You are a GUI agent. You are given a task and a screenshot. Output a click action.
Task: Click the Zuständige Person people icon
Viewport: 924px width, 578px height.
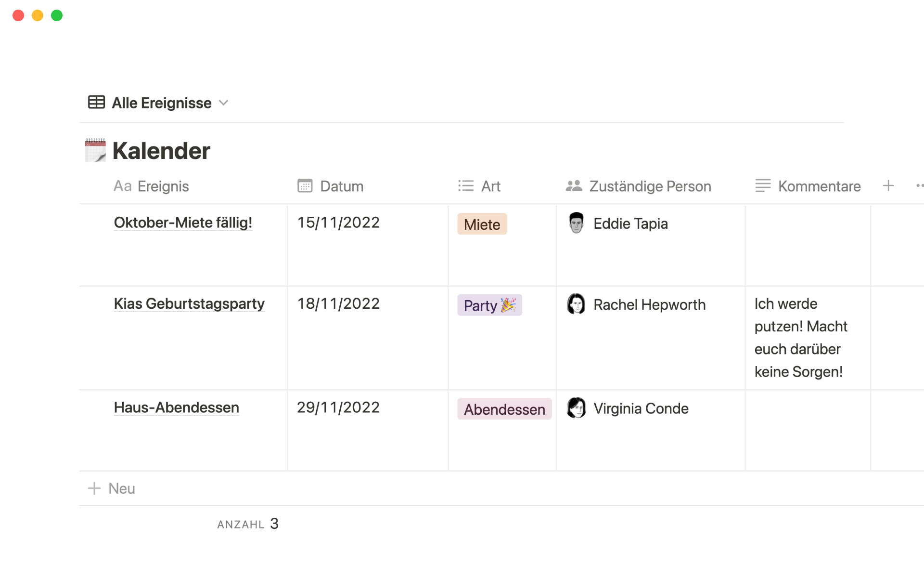(x=574, y=186)
